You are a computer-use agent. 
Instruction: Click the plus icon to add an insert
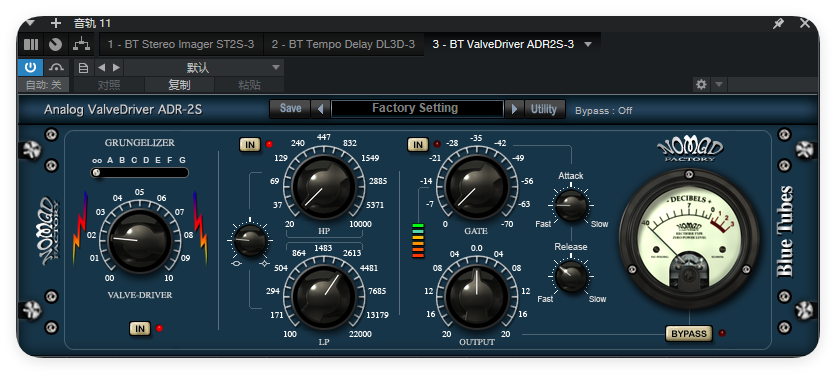[x=56, y=23]
